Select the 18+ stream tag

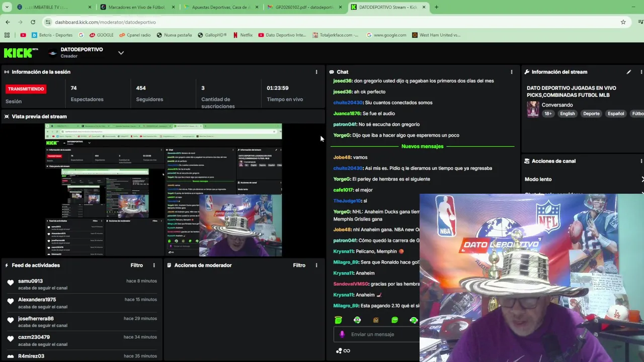[548, 114]
